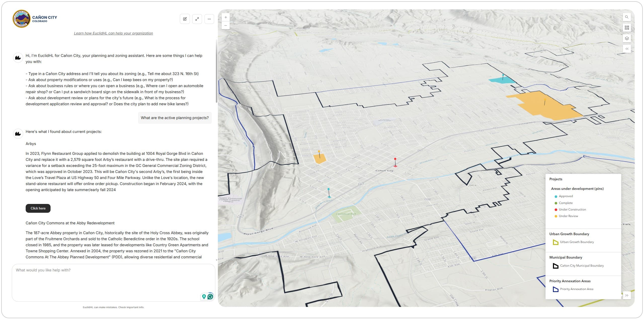Collapse the map tools with double chevron
The image size is (644, 320).
coord(627,49)
